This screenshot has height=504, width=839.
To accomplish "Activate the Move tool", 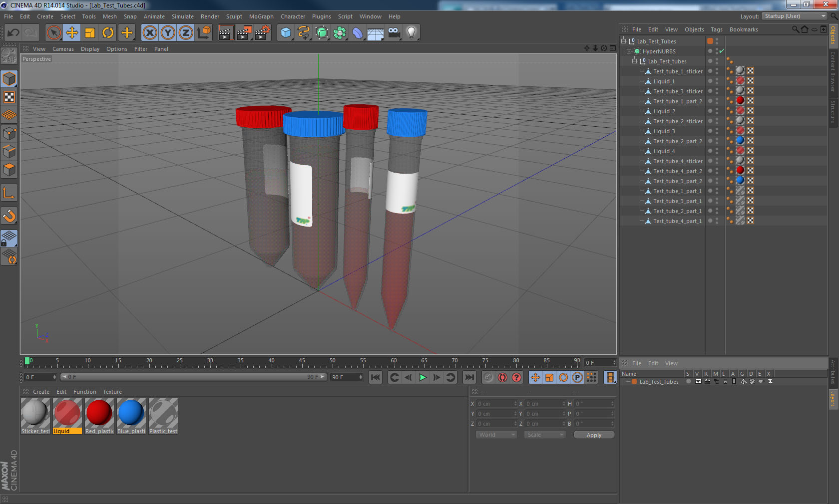I will (72, 33).
